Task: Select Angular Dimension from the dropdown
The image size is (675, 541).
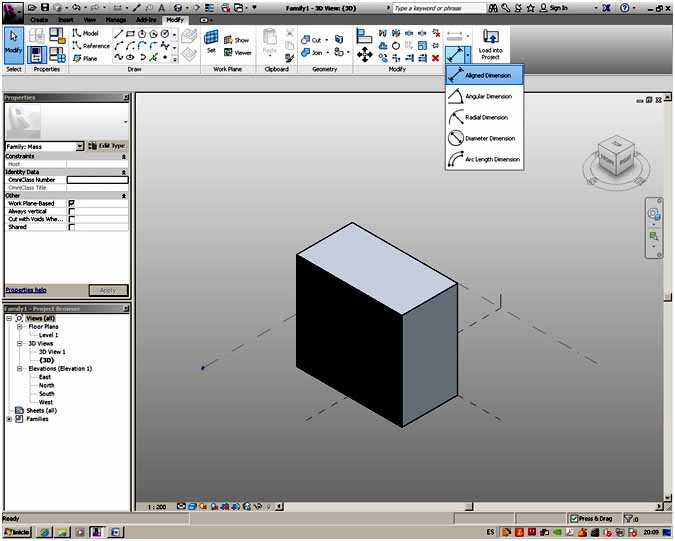Action: point(487,96)
